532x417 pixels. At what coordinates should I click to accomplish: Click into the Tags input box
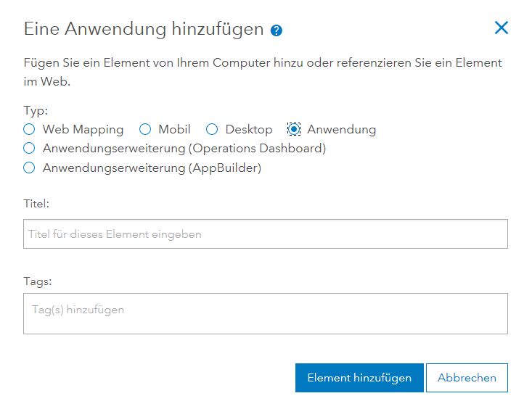coord(265,313)
